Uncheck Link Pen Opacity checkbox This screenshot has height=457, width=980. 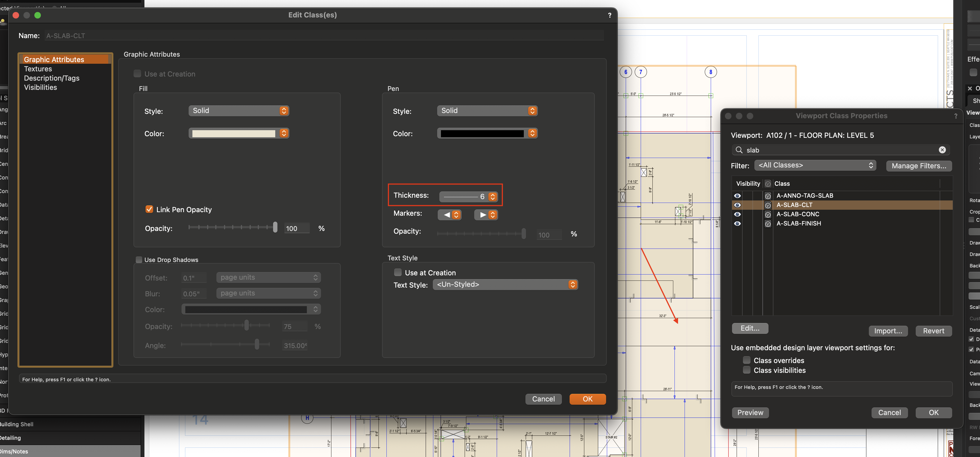tap(149, 209)
